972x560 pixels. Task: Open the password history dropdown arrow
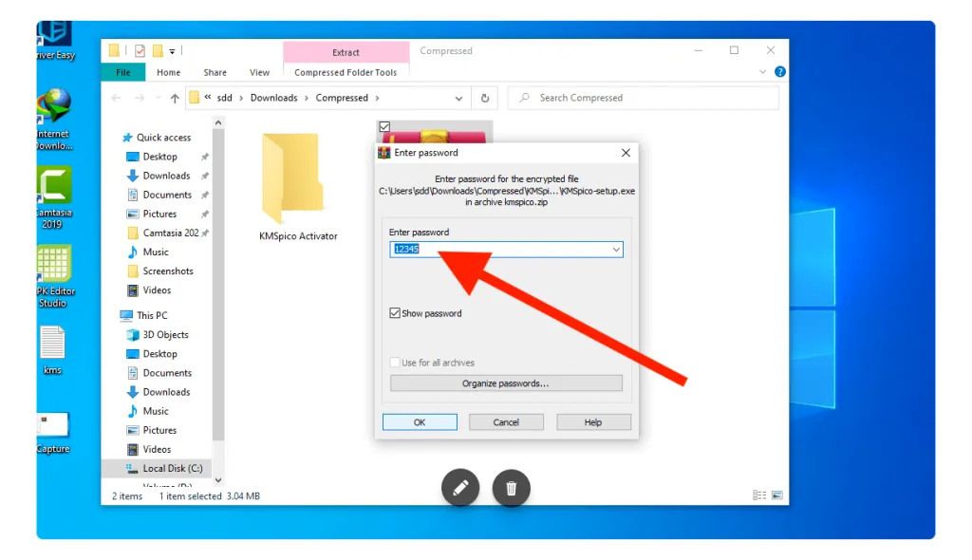click(616, 250)
